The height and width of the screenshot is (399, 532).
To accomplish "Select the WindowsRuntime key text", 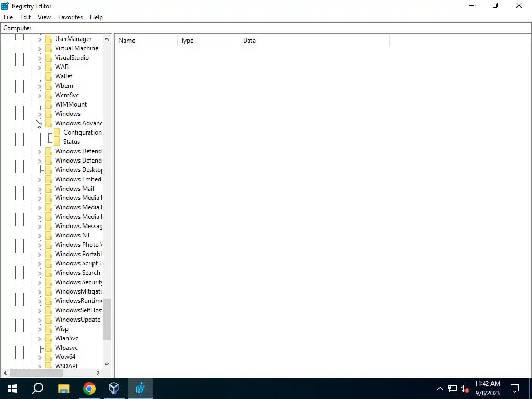I will tap(78, 301).
